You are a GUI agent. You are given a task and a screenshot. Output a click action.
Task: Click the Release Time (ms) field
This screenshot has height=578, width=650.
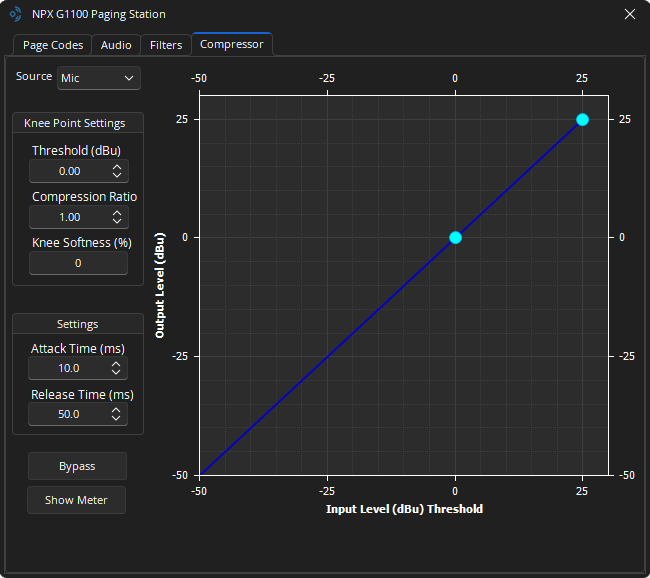(69, 414)
